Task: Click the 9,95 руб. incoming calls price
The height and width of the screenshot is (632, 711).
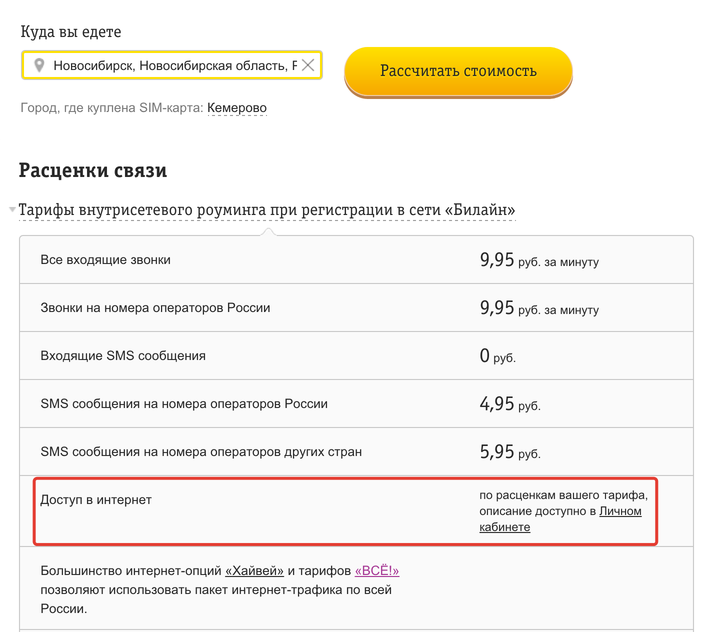Action: click(539, 260)
